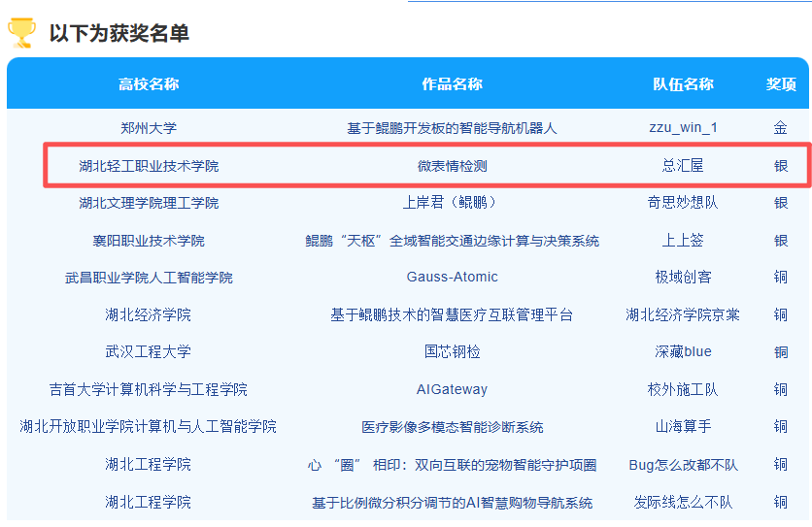The image size is (812, 527).
Task: Select 襄阳职业技术学院 in the table
Action: point(149,241)
